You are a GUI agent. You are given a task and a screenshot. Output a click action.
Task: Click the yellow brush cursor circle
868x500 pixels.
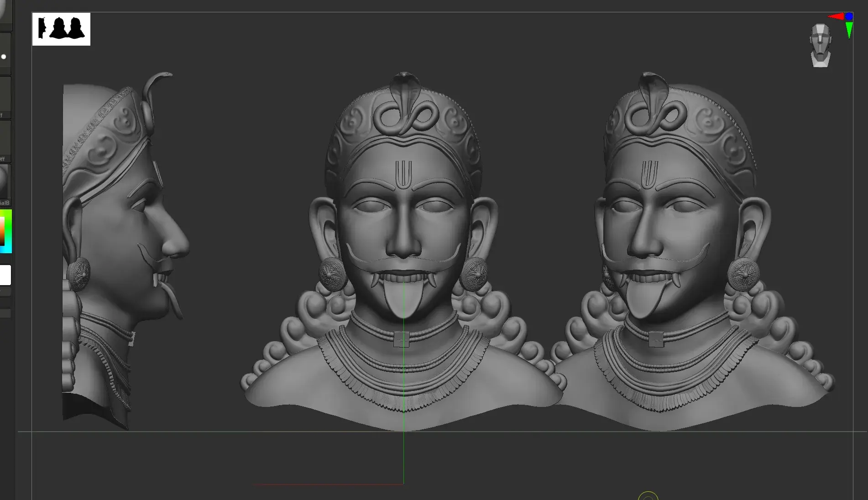[x=648, y=496]
